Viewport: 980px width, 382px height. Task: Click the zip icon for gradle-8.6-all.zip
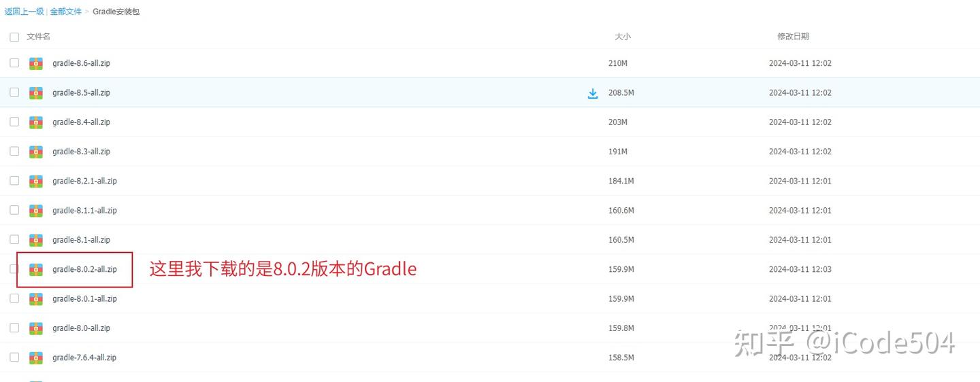tap(36, 63)
